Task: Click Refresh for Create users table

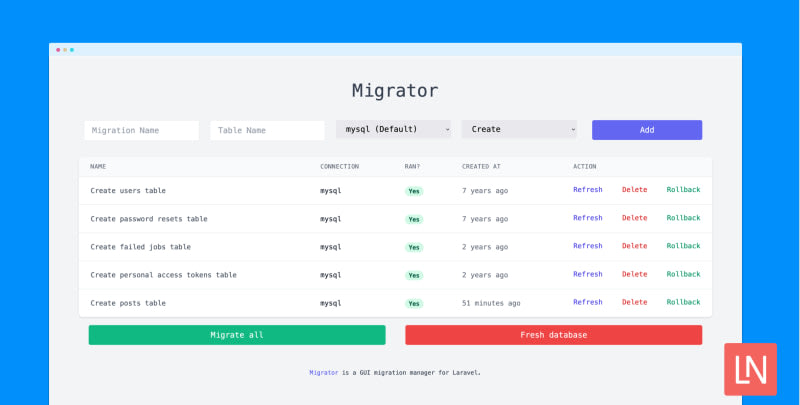Action: (x=587, y=190)
